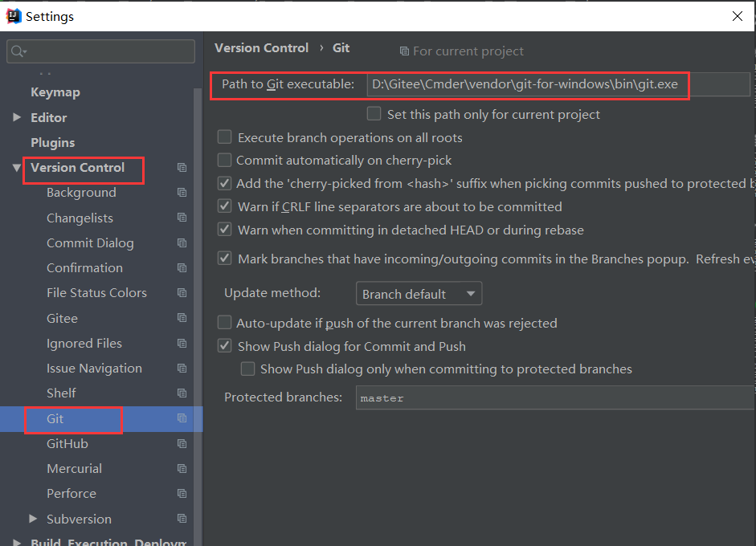
Task: Select the Git settings entry
Action: [55, 418]
